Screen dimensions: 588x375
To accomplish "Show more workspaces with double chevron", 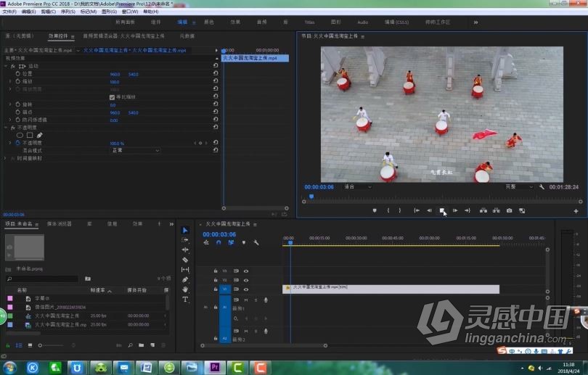I will (x=475, y=22).
